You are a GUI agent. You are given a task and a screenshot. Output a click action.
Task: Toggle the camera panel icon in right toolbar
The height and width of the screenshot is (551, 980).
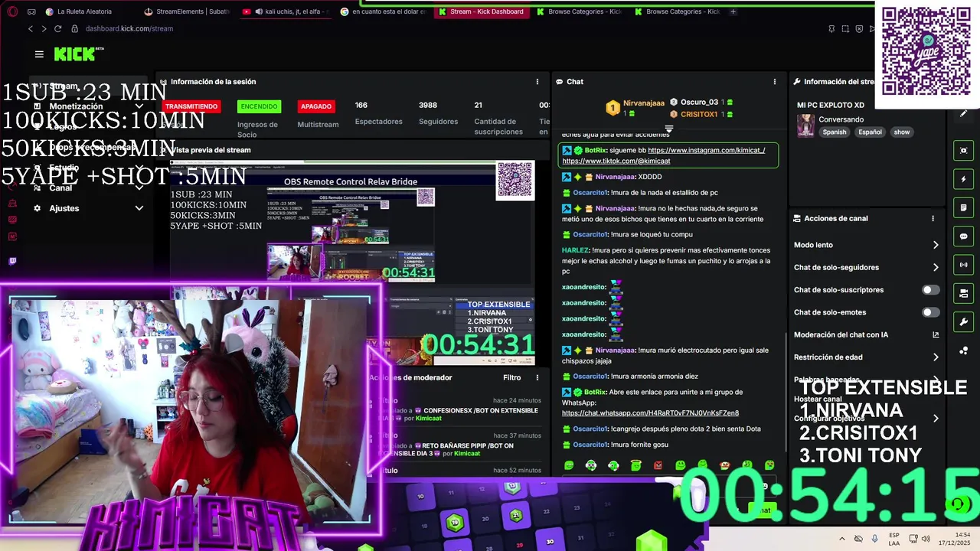click(963, 293)
